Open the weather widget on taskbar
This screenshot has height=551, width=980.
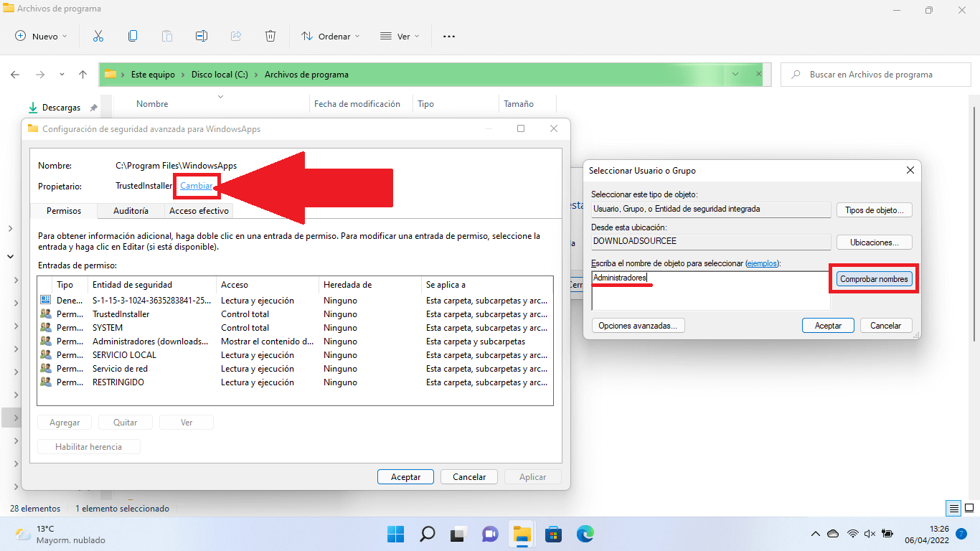[60, 534]
